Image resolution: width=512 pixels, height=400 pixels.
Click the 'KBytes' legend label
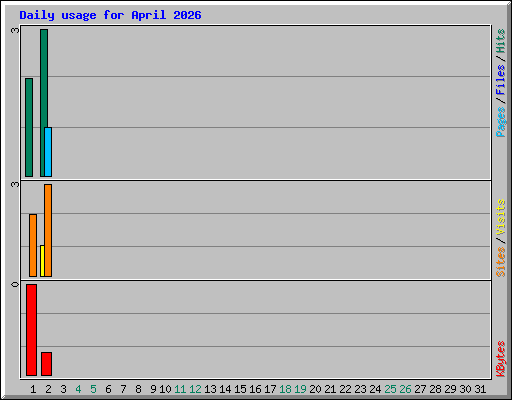[500, 359]
